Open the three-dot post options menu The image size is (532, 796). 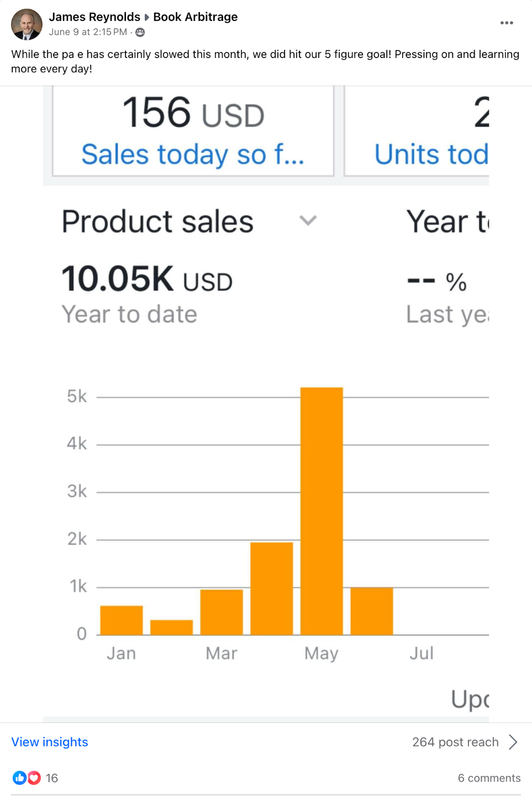(x=507, y=23)
